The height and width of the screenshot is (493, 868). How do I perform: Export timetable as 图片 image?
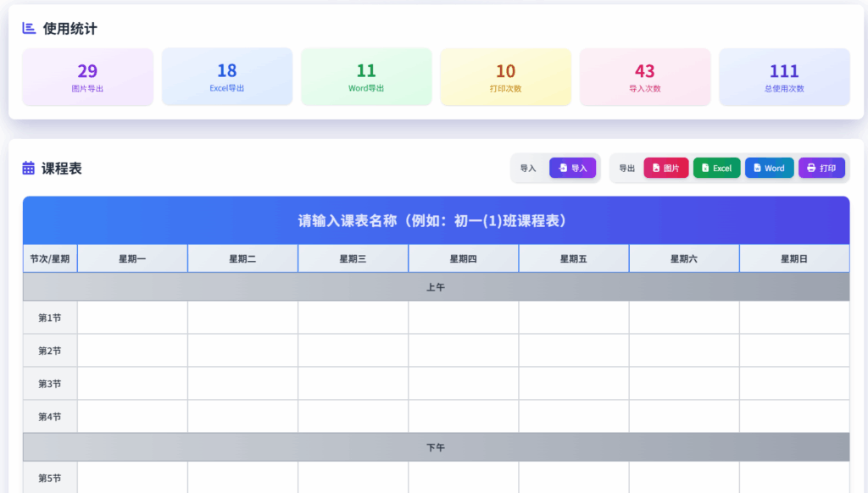click(x=665, y=168)
